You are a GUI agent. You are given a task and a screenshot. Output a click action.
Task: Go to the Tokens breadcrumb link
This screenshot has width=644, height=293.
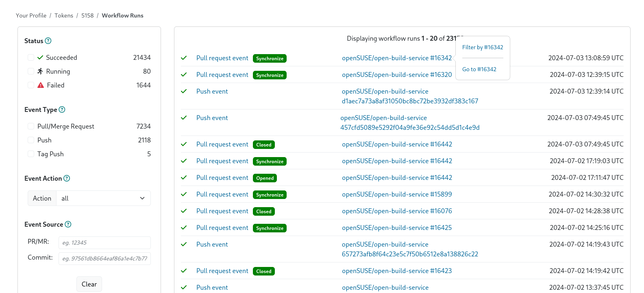(x=64, y=15)
